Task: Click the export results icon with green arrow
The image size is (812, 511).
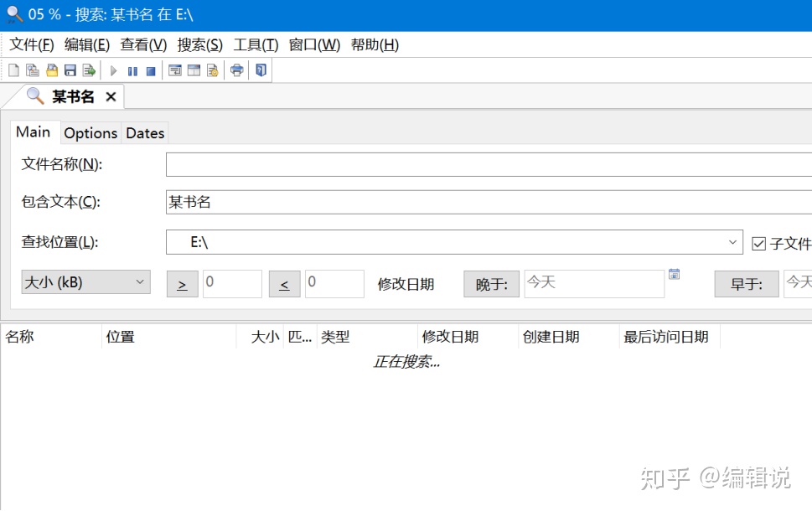Action: 89,70
